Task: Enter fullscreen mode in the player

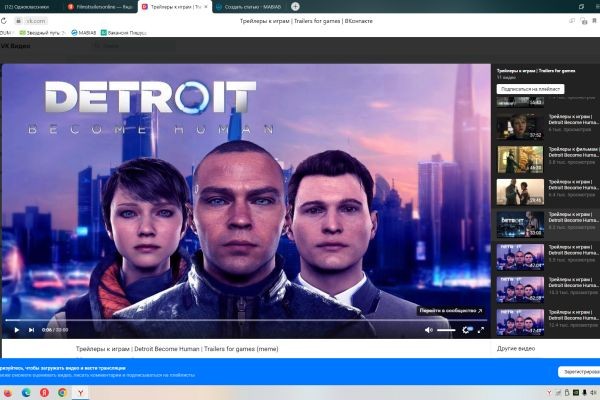Action: (481, 330)
